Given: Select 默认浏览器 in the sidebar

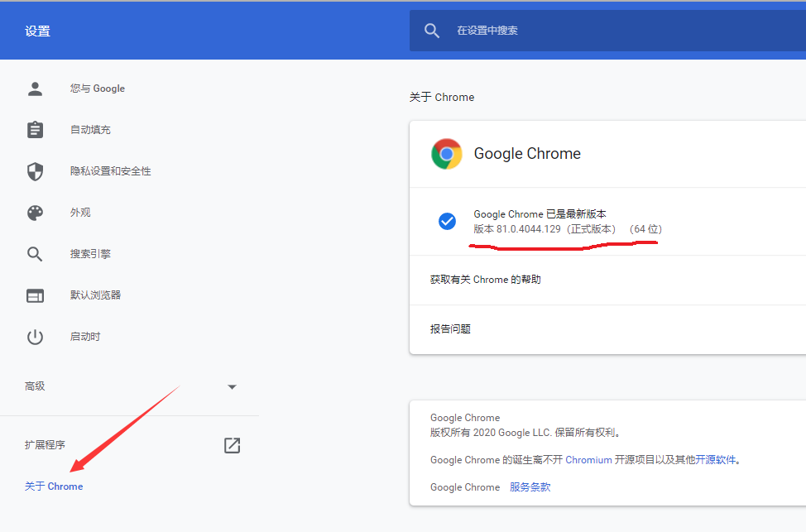Looking at the screenshot, I should coord(96,295).
